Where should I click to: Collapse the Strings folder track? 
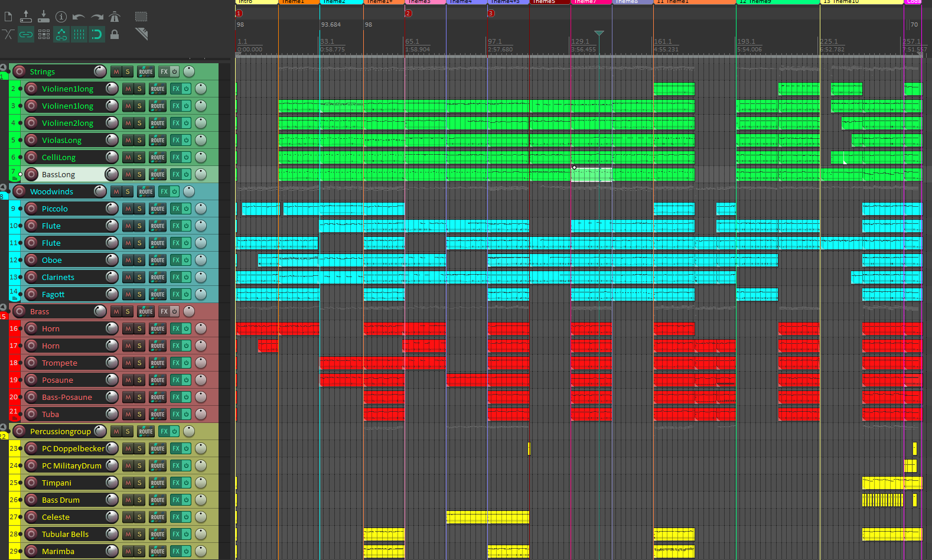4,67
